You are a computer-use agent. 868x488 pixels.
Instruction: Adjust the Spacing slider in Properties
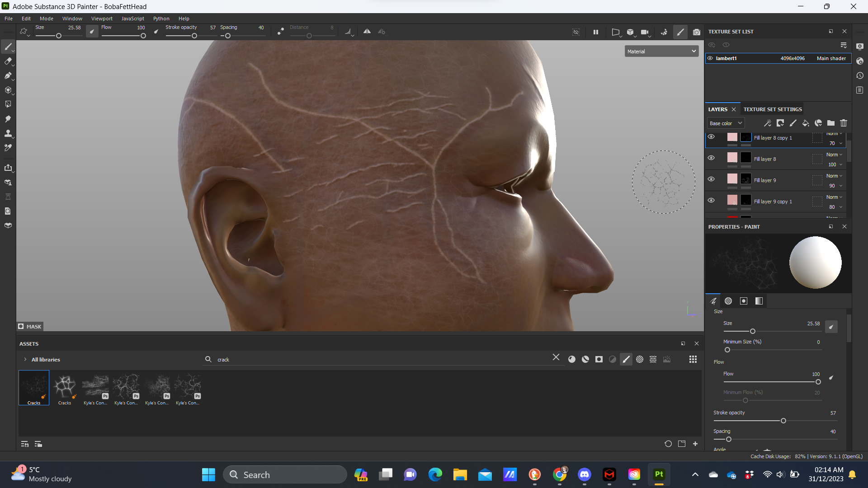(x=775, y=439)
